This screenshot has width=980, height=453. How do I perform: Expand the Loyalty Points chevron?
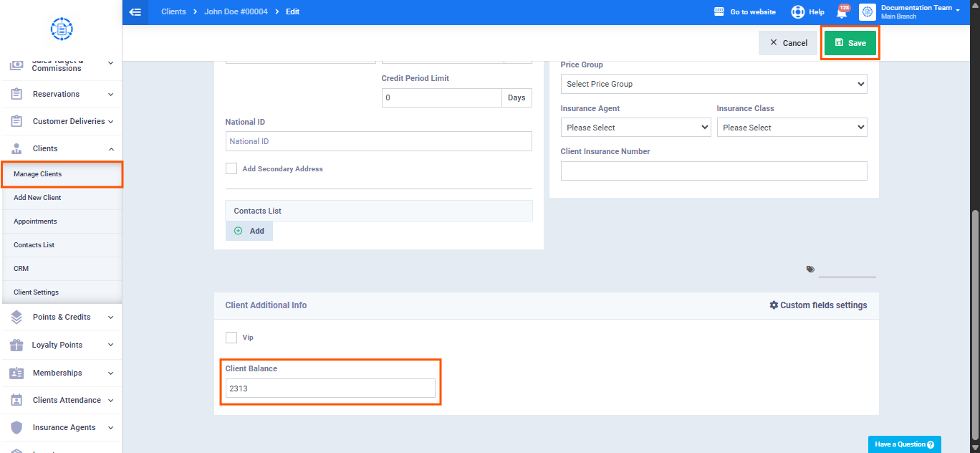(110, 345)
